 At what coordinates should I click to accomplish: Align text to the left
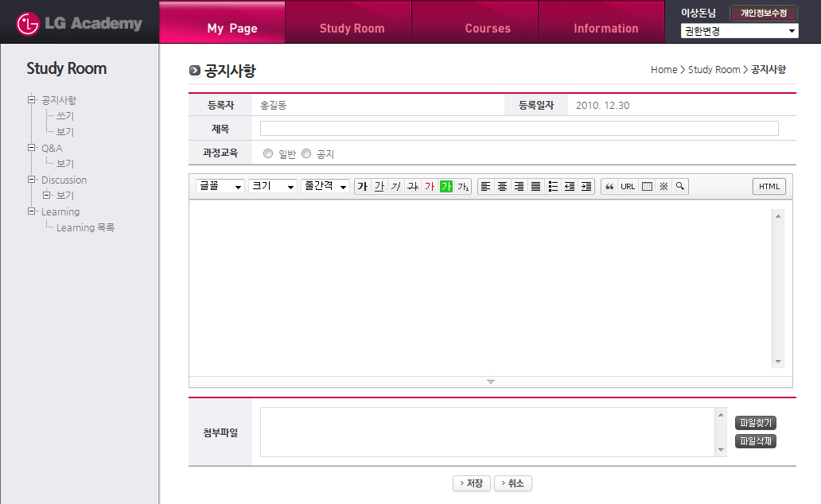[485, 186]
